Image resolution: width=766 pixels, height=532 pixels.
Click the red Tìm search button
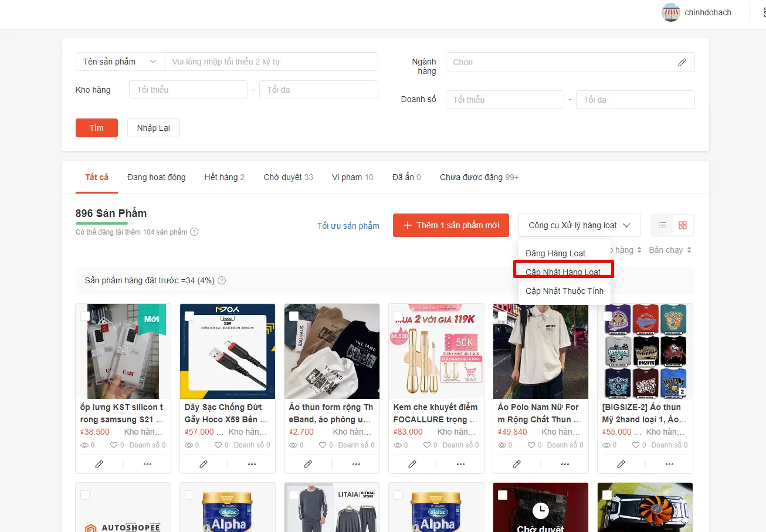point(97,128)
